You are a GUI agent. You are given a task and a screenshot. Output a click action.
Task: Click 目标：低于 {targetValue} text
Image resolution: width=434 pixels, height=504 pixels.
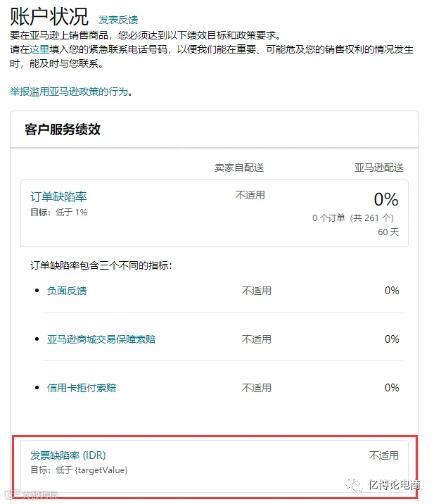pyautogui.click(x=79, y=470)
